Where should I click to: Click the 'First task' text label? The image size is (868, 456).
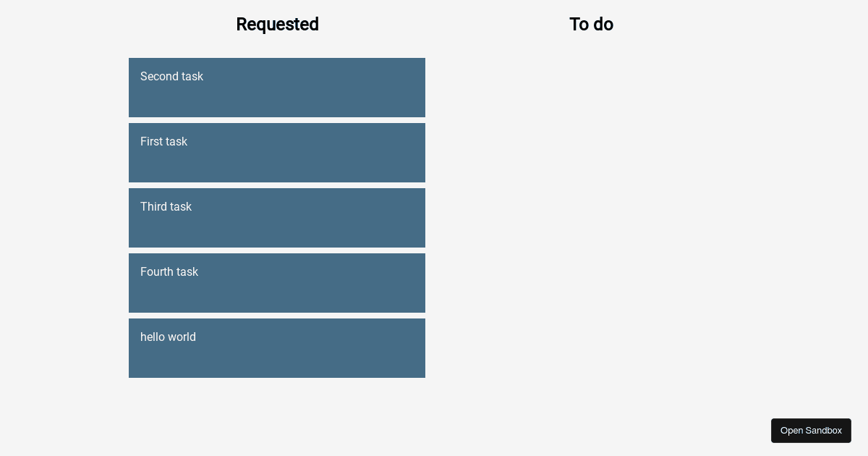tap(163, 142)
